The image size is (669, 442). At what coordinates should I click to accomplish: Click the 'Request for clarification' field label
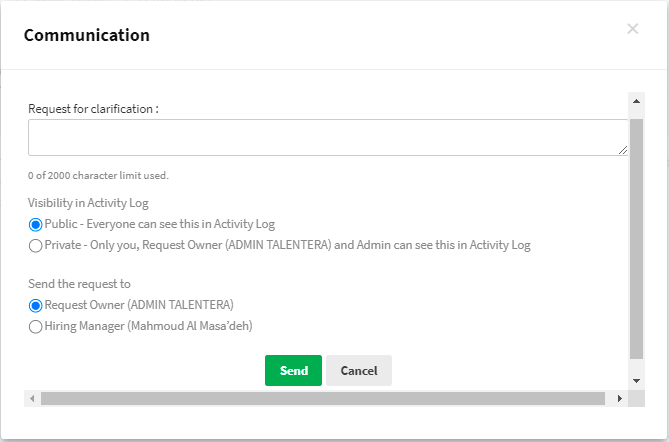click(x=93, y=108)
